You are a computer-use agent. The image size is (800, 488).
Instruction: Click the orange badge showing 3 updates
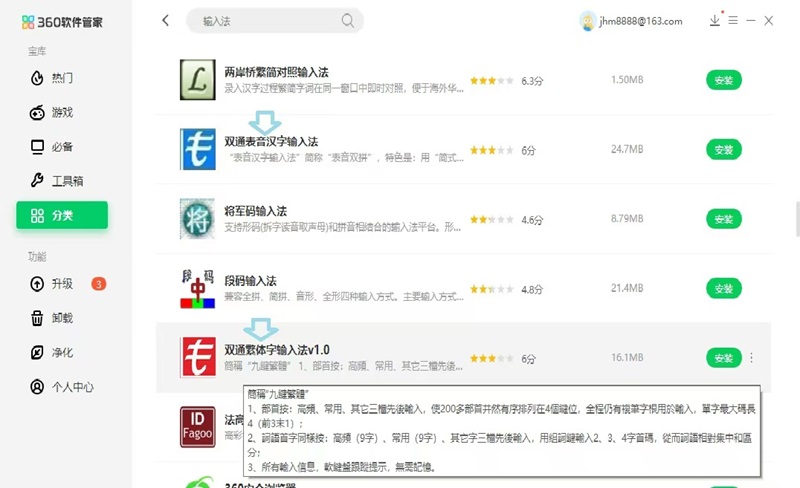coord(98,284)
